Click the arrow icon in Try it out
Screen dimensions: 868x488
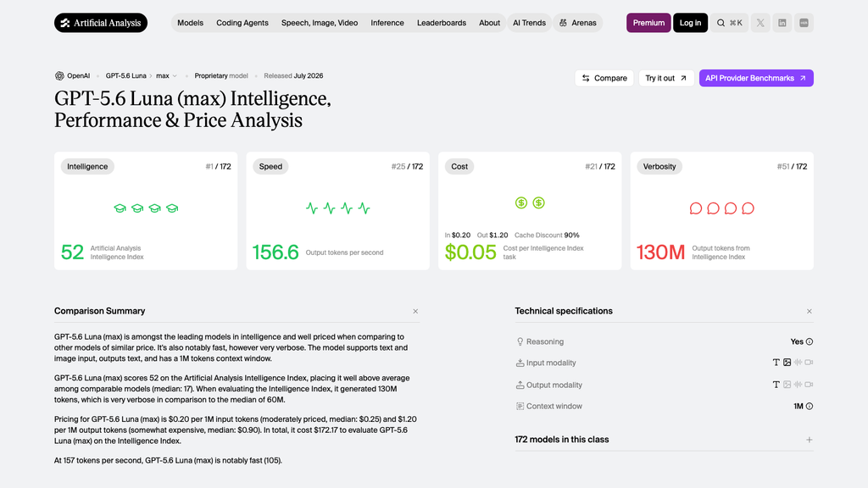coord(684,78)
